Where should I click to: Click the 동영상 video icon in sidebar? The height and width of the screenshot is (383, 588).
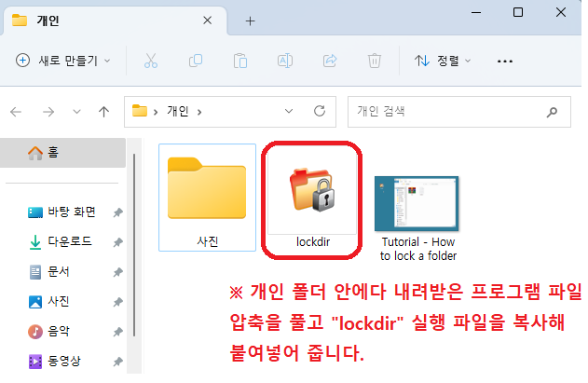pos(35,362)
